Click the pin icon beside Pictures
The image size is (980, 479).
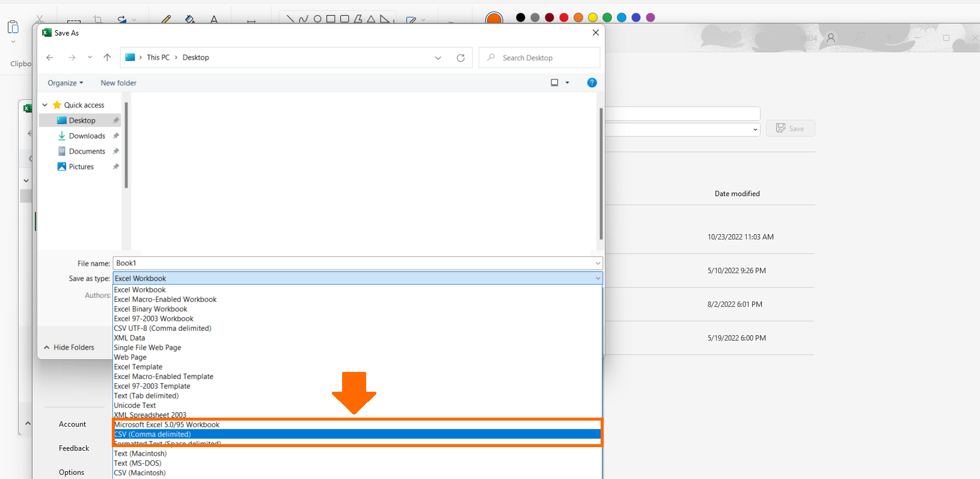coord(116,167)
